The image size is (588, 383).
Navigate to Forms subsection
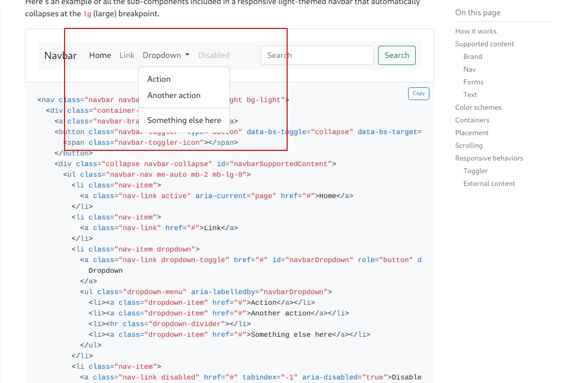473,82
